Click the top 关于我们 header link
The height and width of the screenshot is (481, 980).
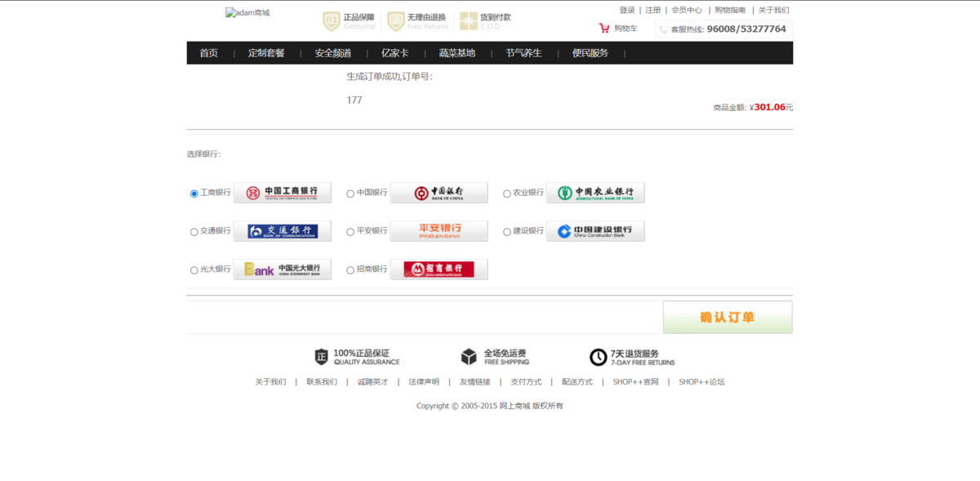tap(773, 11)
